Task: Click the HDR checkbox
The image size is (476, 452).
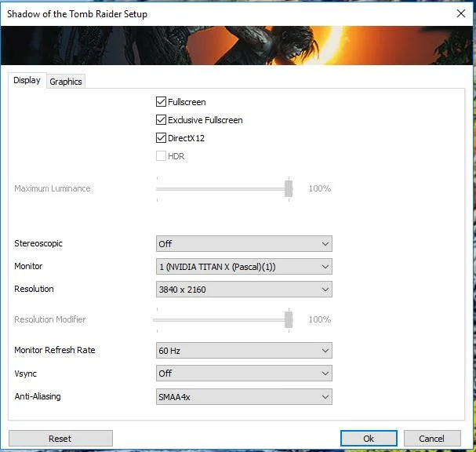Action: [161, 156]
